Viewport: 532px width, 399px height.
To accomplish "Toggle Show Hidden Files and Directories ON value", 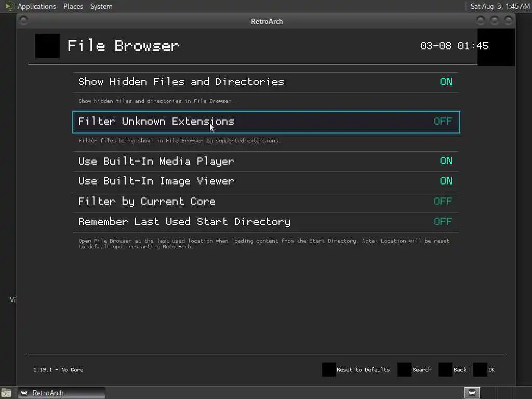I will (x=446, y=82).
